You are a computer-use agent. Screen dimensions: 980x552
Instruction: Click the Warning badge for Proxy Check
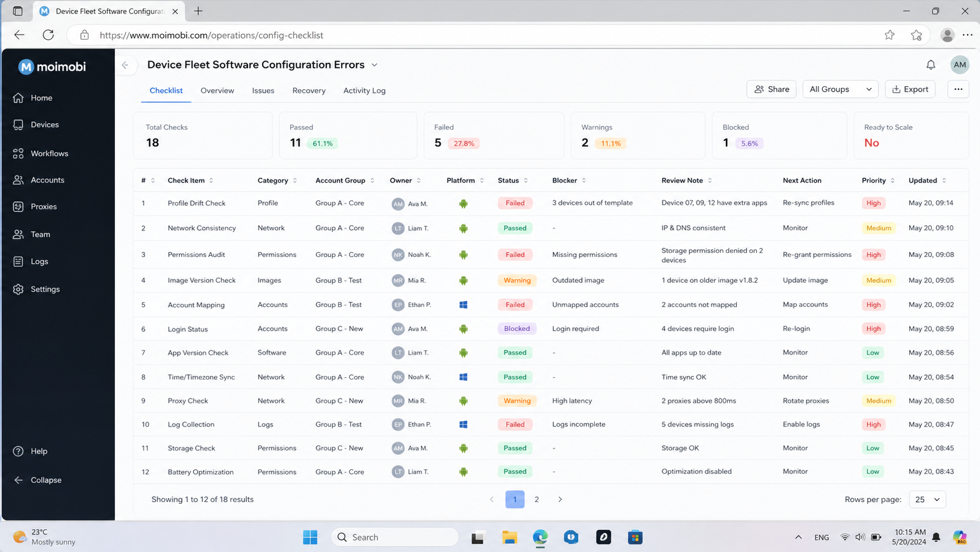point(516,401)
